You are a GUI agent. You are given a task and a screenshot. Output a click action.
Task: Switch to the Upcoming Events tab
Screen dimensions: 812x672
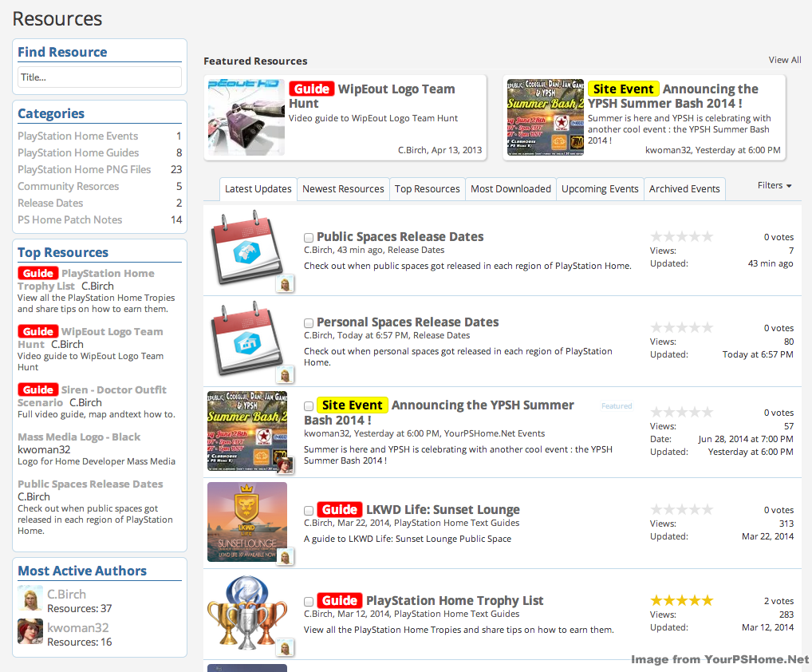(600, 189)
